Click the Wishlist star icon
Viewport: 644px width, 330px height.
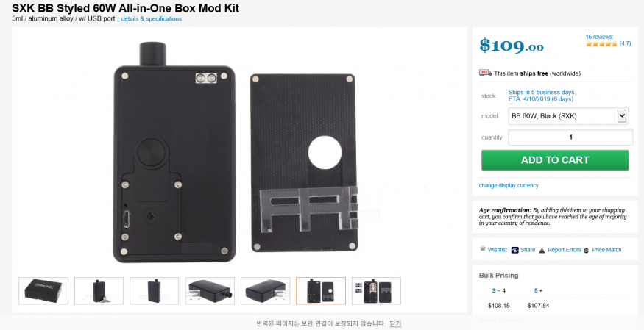click(x=483, y=249)
